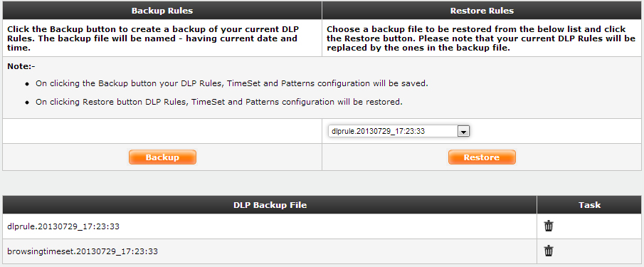Viewport: 644px width, 267px height.
Task: Open the backup file selection combo box
Action: tap(398, 132)
